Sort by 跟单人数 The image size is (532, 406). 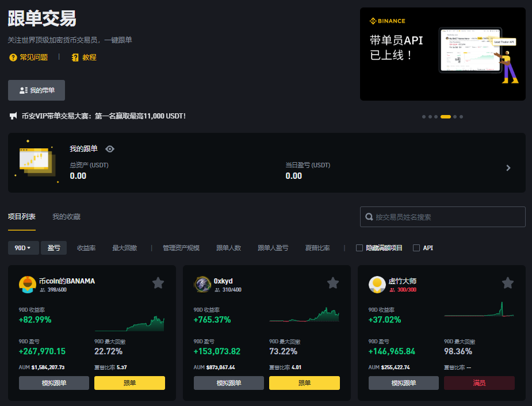point(229,248)
